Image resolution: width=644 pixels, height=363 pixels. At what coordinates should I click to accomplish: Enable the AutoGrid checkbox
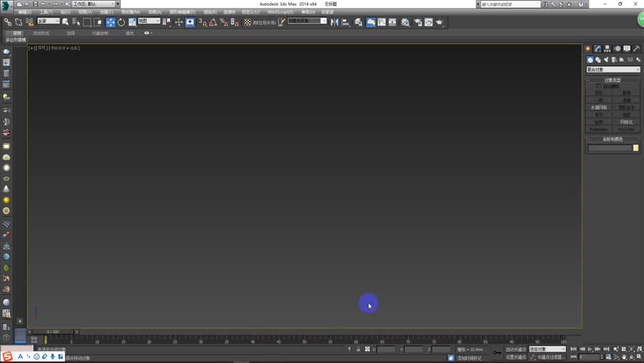tap(598, 86)
